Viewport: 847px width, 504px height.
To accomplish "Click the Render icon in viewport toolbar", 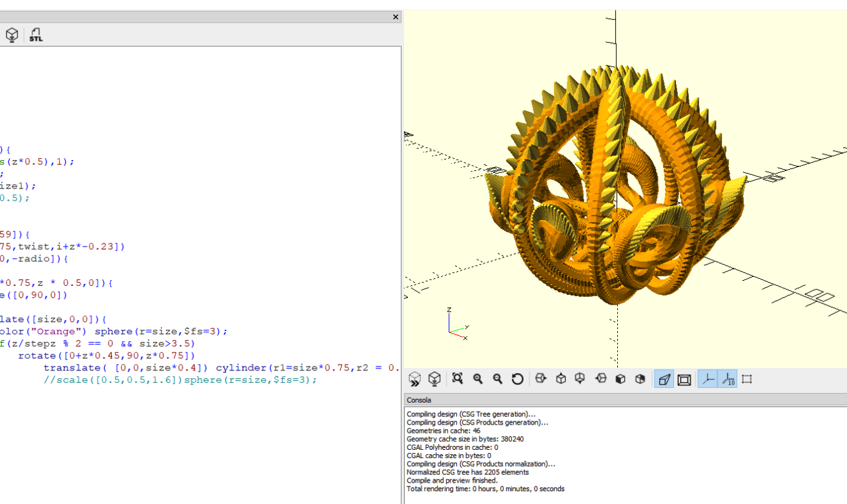I will click(x=435, y=379).
